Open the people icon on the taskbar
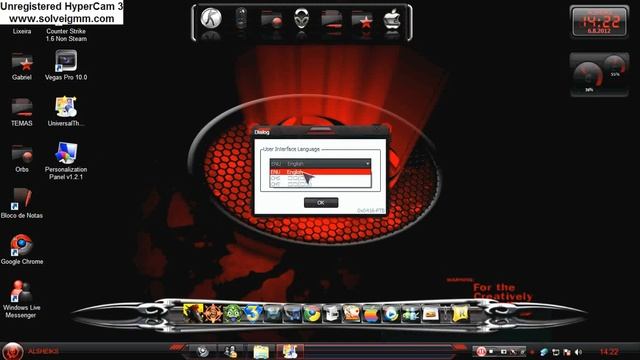 [x=230, y=351]
